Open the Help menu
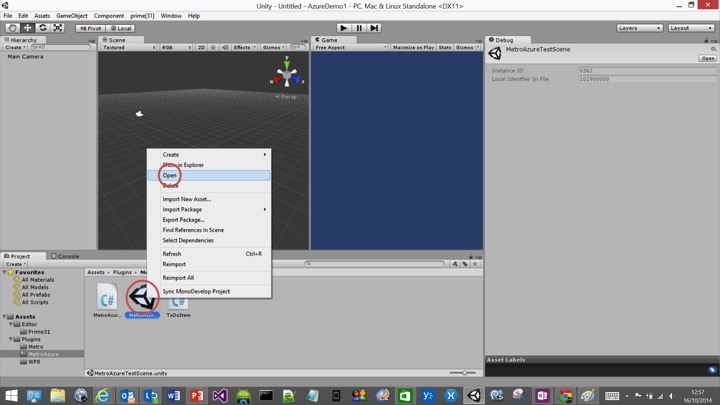 point(194,16)
